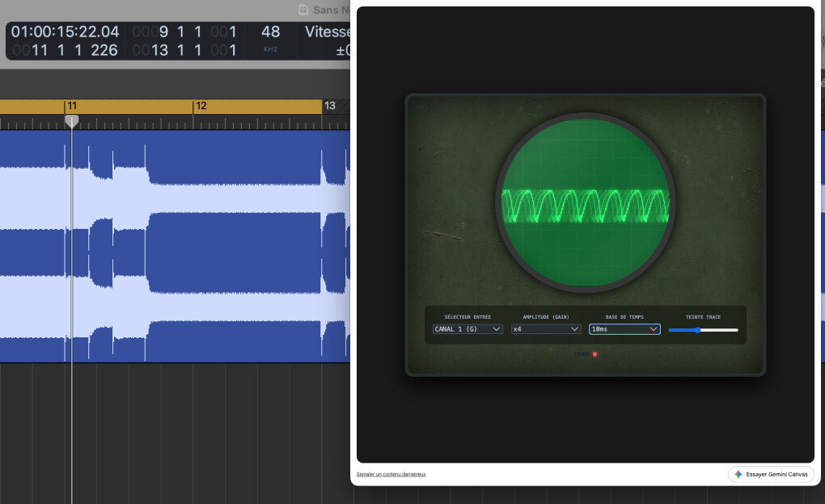Click bar 13 on the Logic ruler
Viewport: 825px width, 504px height.
[329, 106]
